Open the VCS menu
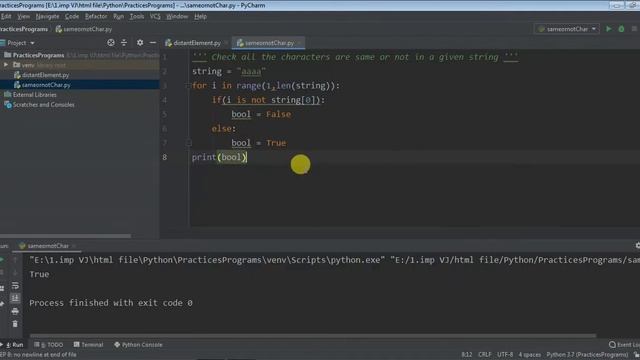This screenshot has width=640, height=360. pos(155,16)
